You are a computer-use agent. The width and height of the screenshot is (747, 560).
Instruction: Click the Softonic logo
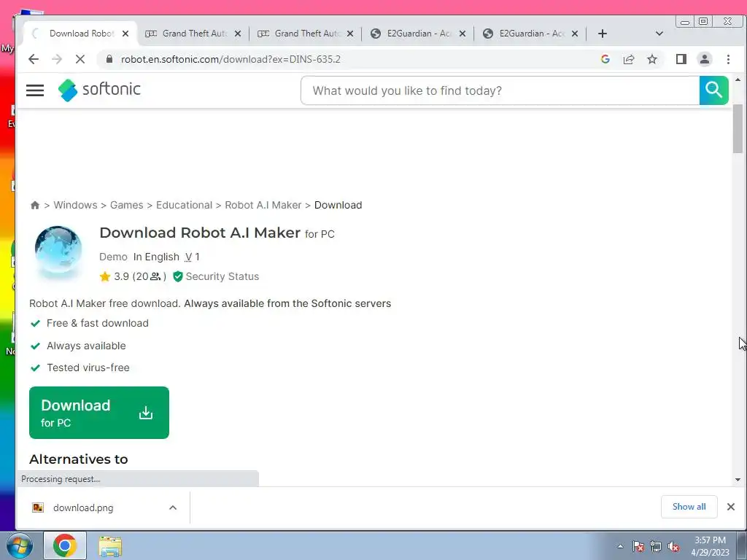coord(99,90)
